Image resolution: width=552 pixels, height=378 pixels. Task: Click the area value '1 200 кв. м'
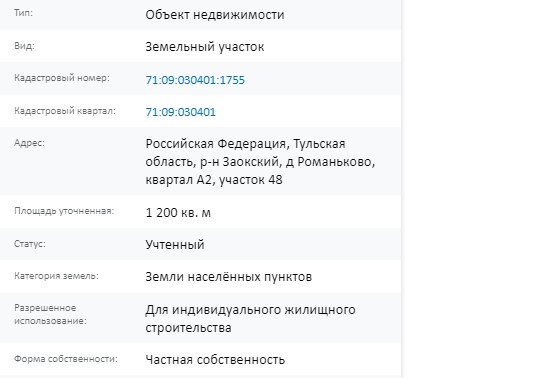click(178, 213)
